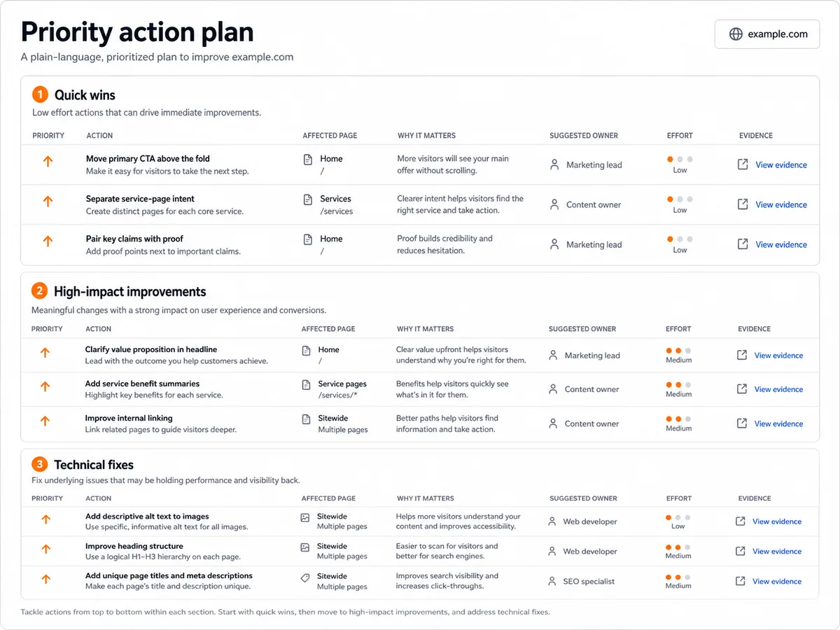Click View evidence for Move primary CTA
Image resolution: width=840 pixels, height=630 pixels.
[x=781, y=165]
